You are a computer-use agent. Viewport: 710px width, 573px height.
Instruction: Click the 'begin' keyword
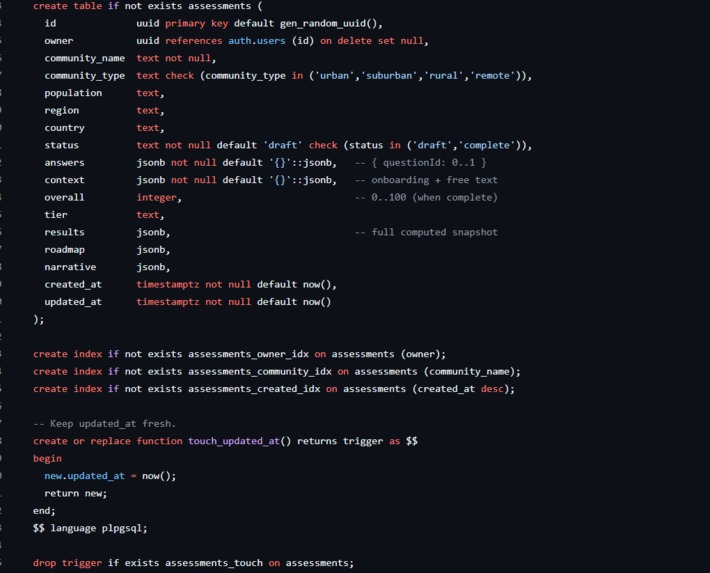point(47,458)
